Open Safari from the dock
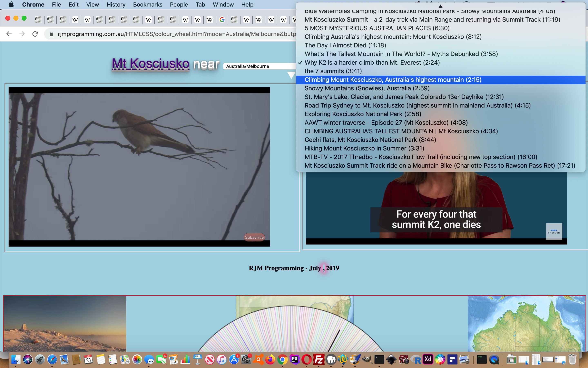The image size is (588, 368). pos(52,359)
